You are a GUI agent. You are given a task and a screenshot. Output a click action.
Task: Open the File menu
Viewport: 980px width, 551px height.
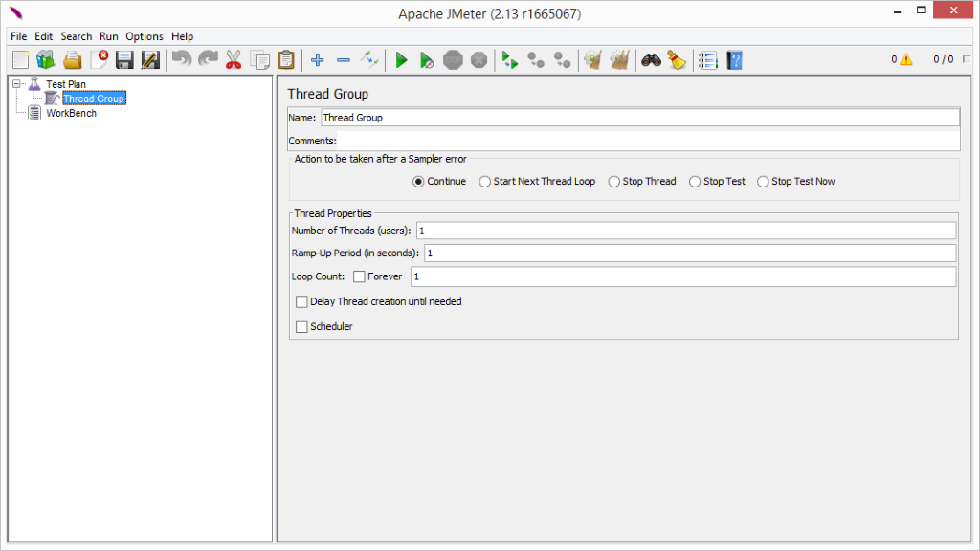[19, 36]
